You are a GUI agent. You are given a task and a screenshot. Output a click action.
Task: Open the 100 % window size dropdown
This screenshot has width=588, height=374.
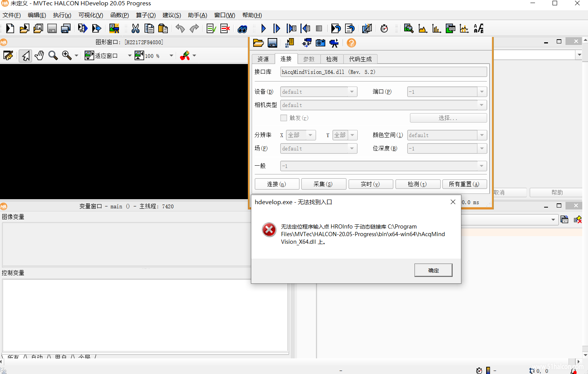tap(171, 56)
